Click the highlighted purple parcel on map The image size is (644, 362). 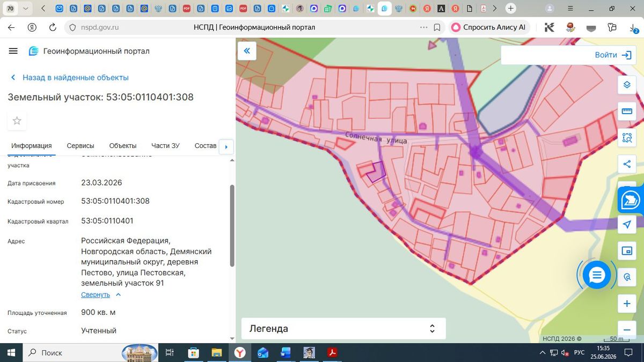point(377,173)
